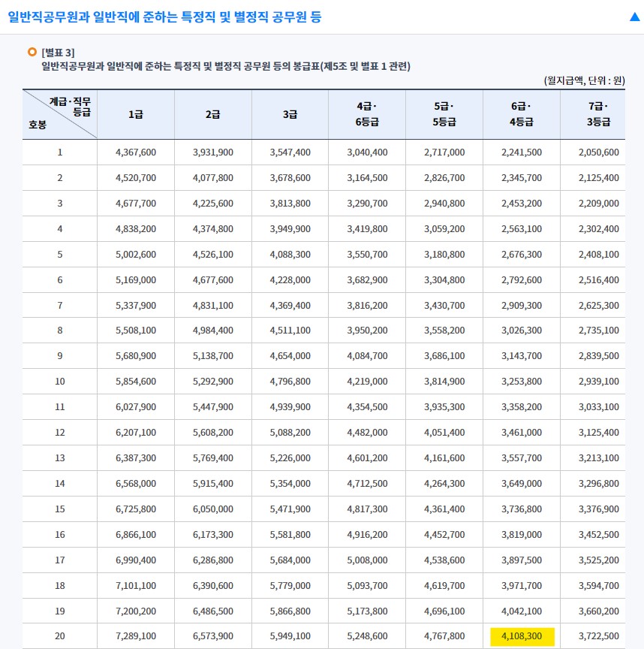Click the cell showing 4,367,600
The width and height of the screenshot is (644, 649).
tap(135, 151)
